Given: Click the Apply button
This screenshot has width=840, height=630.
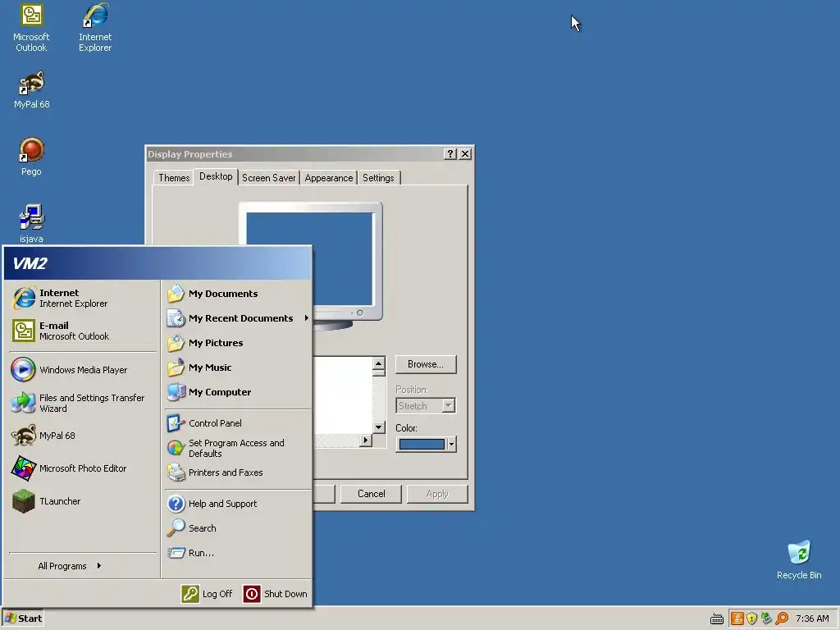Looking at the screenshot, I should 437,494.
